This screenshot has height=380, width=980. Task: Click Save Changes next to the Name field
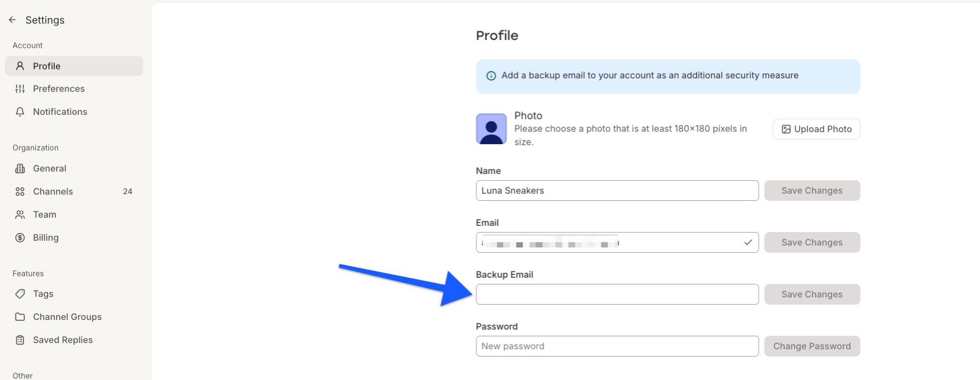coord(812,190)
